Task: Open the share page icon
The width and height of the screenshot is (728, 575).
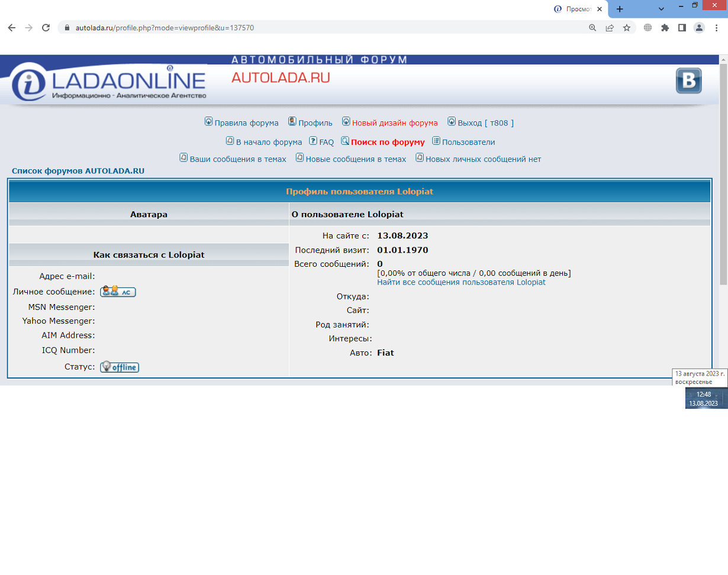Action: pyautogui.click(x=609, y=28)
